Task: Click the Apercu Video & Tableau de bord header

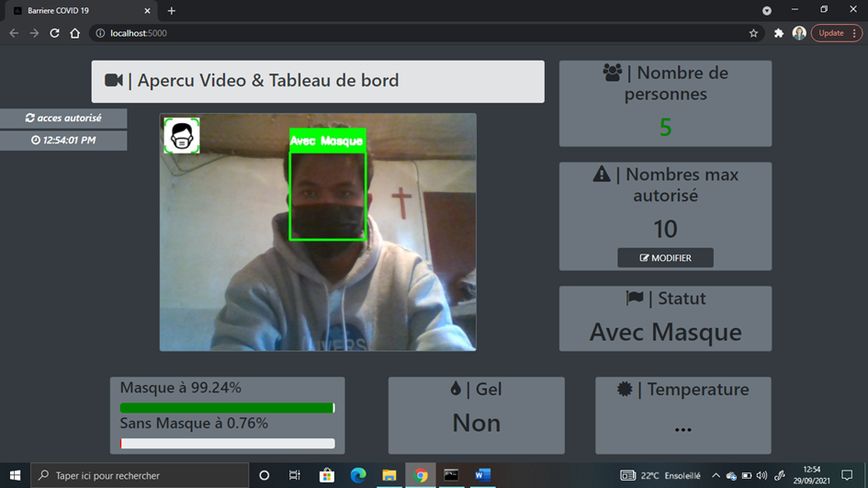Action: 318,82
